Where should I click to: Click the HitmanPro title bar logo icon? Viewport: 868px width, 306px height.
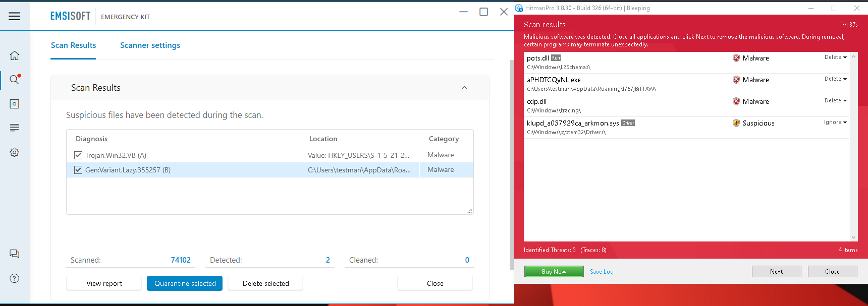click(519, 8)
